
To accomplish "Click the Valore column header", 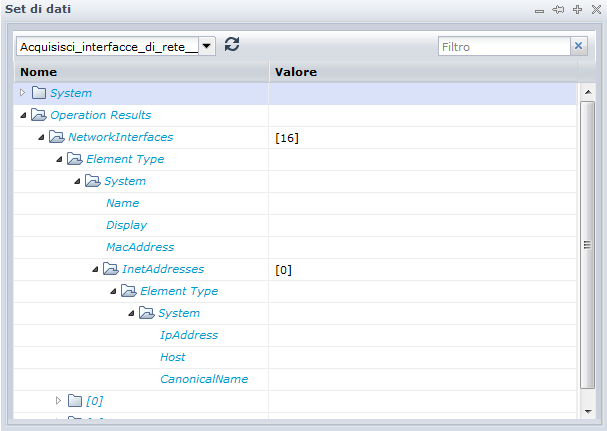I will click(423, 72).
